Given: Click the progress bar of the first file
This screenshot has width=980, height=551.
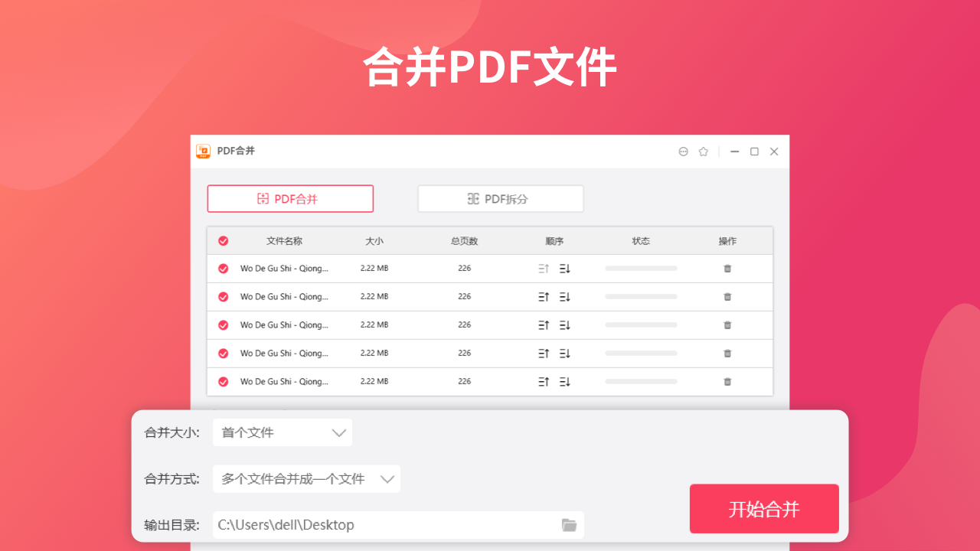Looking at the screenshot, I should tap(641, 268).
